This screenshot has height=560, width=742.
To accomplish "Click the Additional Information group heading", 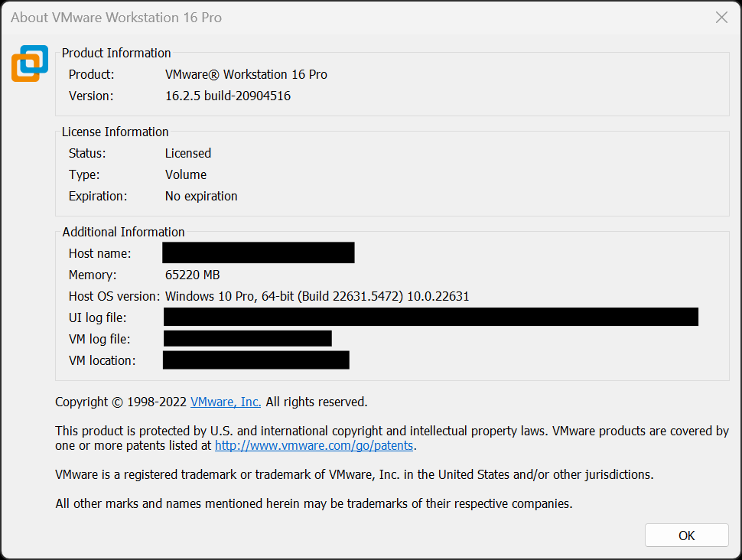I will 123,232.
